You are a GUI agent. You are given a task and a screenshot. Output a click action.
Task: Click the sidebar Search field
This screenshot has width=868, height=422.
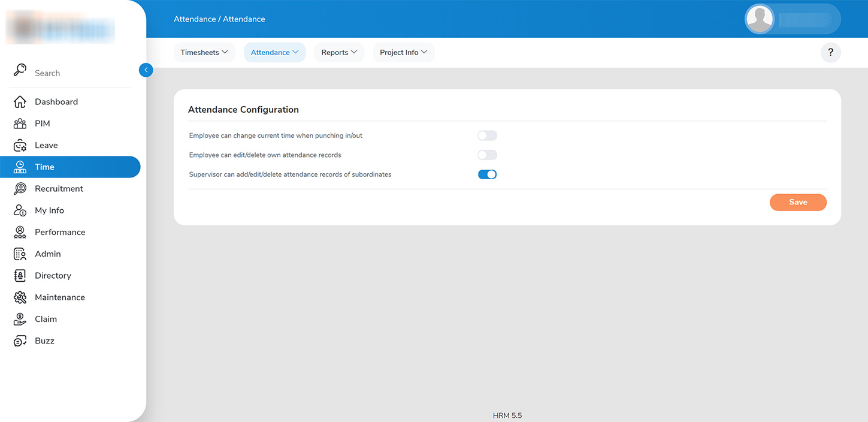tap(72, 73)
